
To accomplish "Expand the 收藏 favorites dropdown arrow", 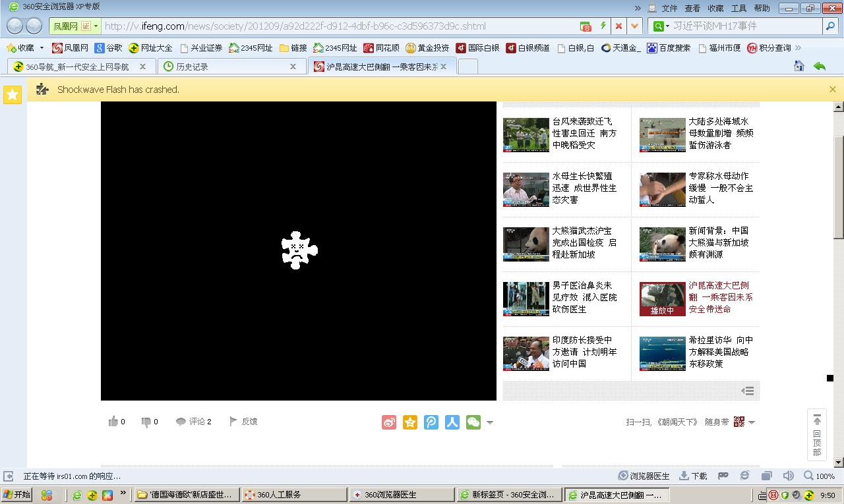I will coord(42,48).
